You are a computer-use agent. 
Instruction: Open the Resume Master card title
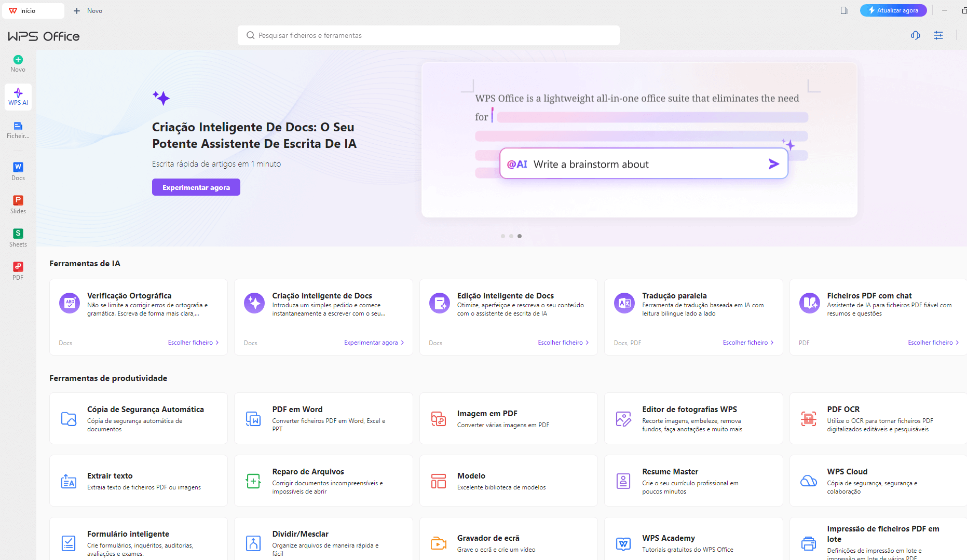point(670,472)
